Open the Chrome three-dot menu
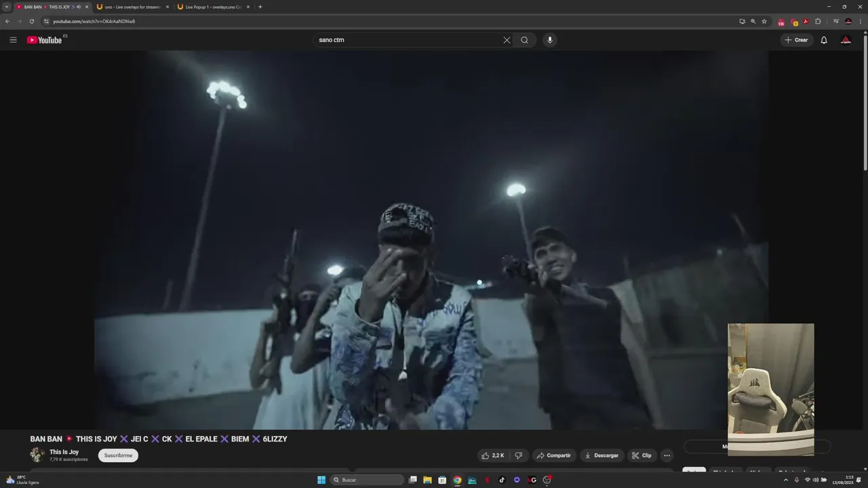This screenshot has width=868, height=488. [861, 21]
